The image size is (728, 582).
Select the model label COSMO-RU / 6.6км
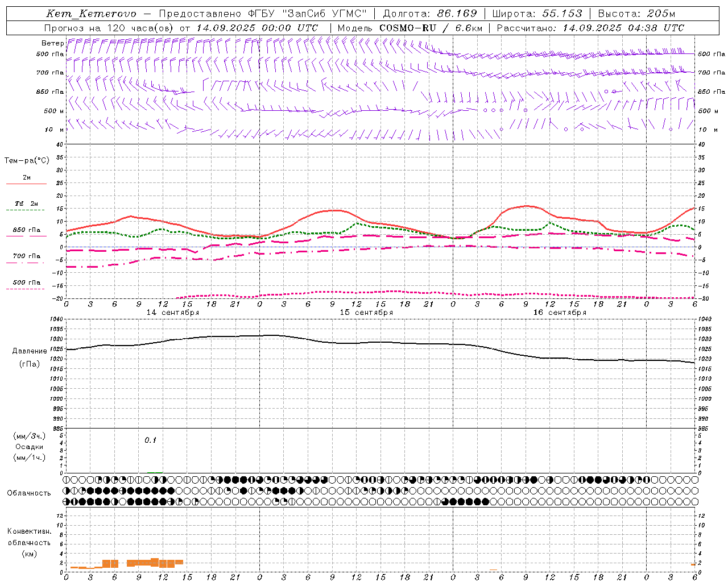tap(431, 28)
